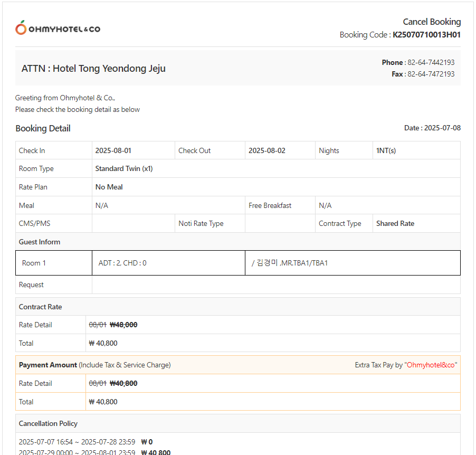Click the Contract Rate total ₩ 40,800
This screenshot has height=455, width=476.
[103, 343]
